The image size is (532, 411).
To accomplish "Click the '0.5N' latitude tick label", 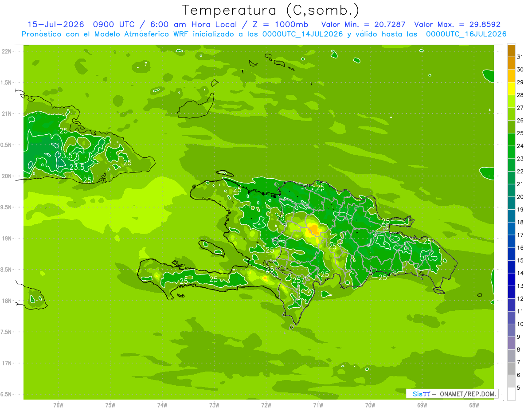I will tap(5, 145).
